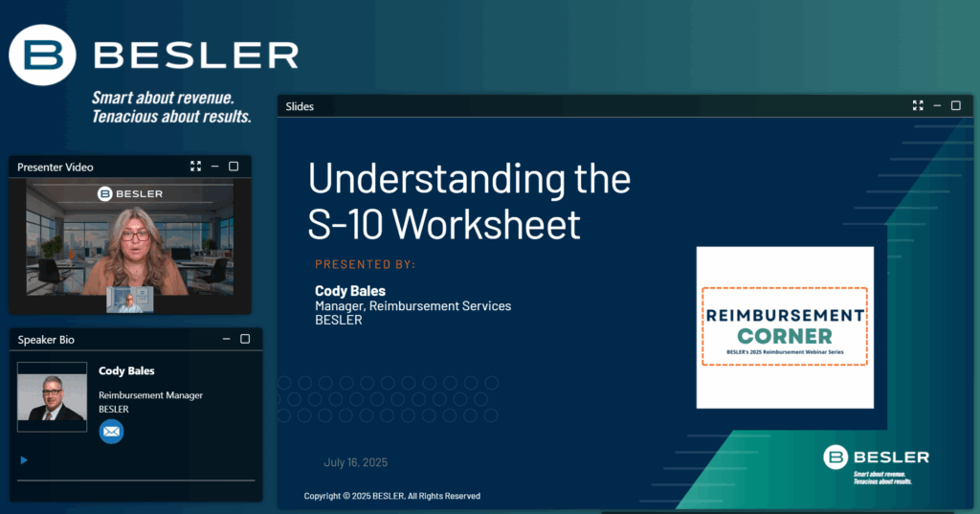Click the 'July 16, 2025' date on slide
This screenshot has height=514, width=980.
click(x=356, y=462)
